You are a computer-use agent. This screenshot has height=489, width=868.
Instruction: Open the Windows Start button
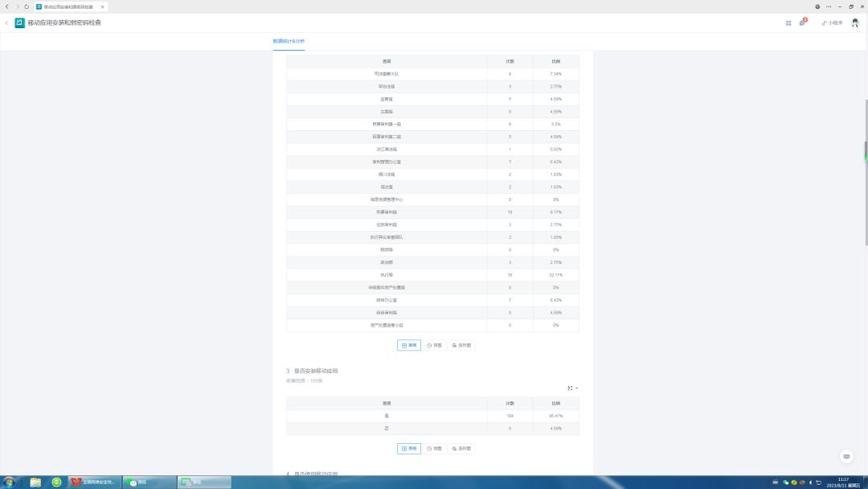[9, 483]
